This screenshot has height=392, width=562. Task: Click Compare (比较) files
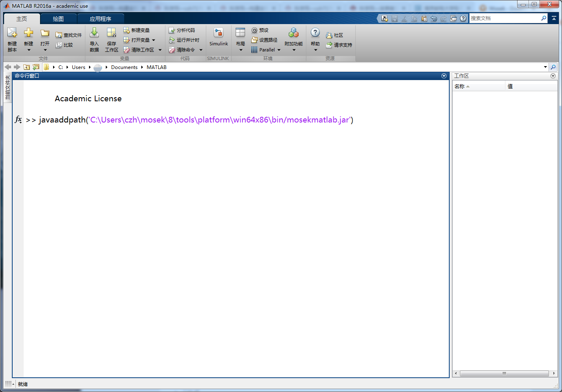[65, 45]
